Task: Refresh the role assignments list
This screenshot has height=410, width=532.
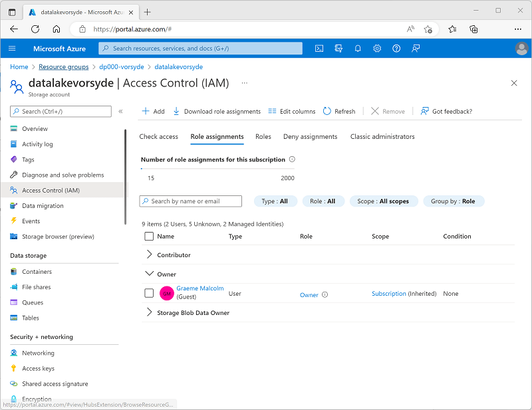Action: (x=339, y=111)
